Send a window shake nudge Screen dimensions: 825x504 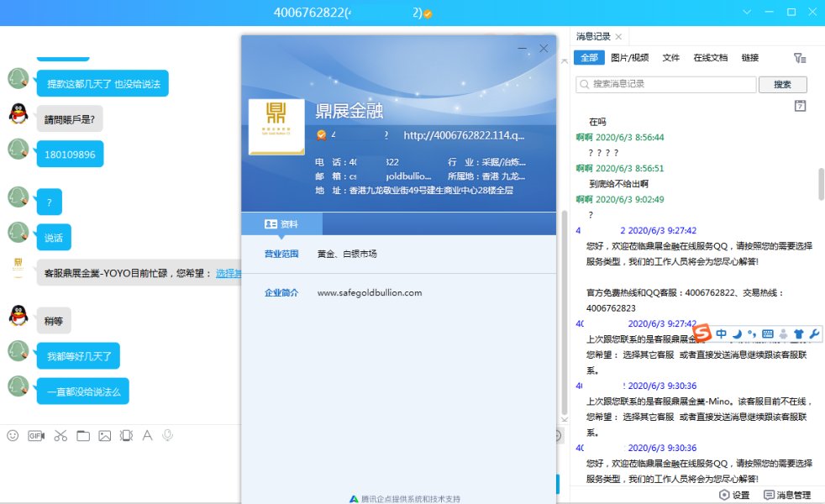tap(126, 435)
